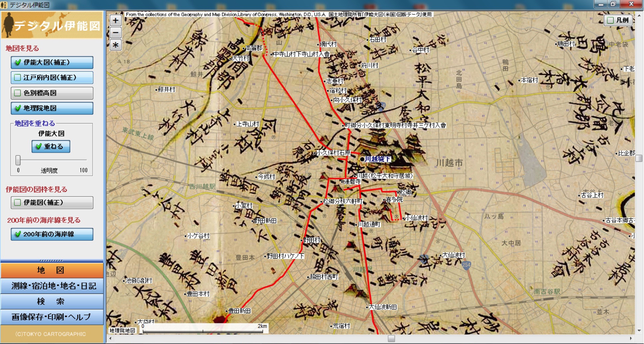
Task: Close the デジタル伊能図 window
Action: (631, 4)
